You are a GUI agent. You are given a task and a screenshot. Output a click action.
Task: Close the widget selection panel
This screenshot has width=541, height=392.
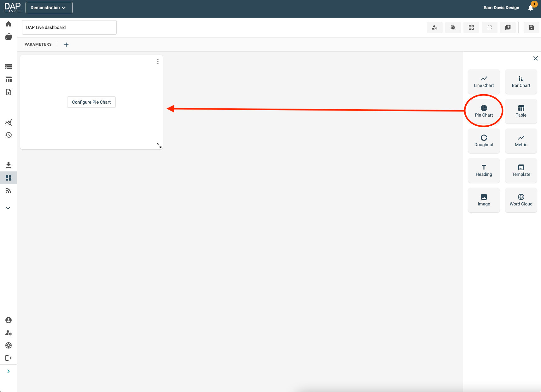(x=535, y=58)
